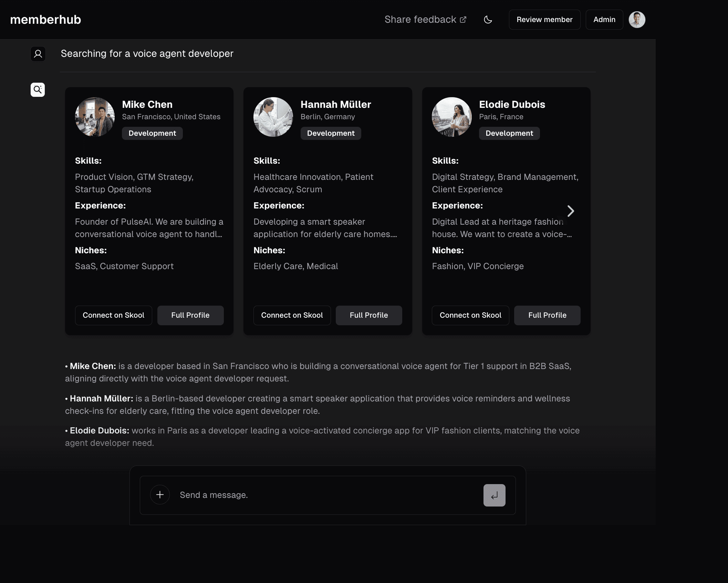Click the memberhub logo
The image size is (728, 583).
pyautogui.click(x=45, y=19)
